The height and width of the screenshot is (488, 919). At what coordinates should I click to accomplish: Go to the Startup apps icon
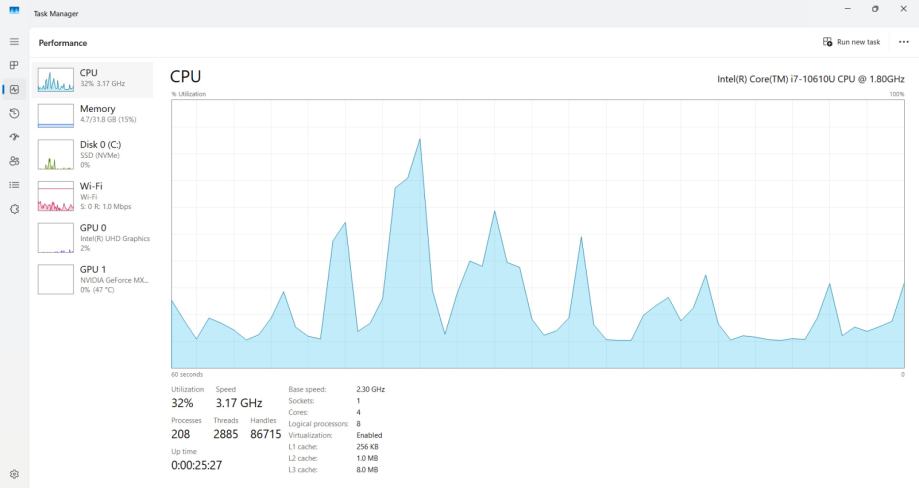(14, 137)
